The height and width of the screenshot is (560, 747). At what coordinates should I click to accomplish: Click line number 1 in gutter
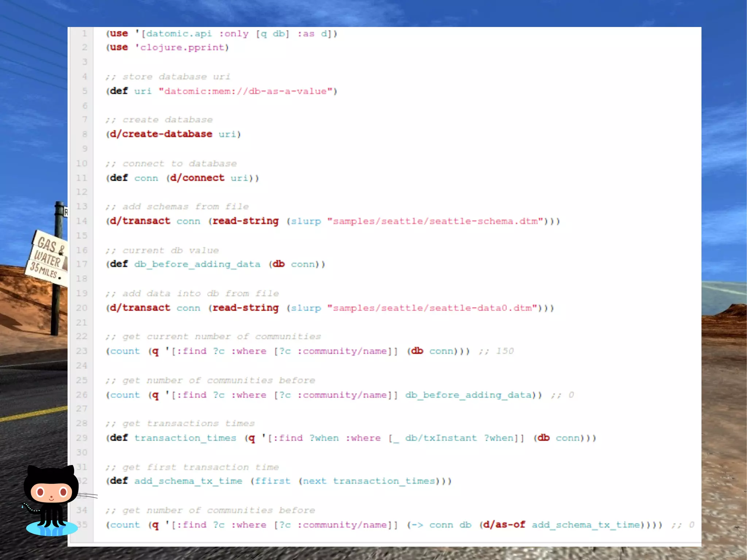tap(84, 34)
